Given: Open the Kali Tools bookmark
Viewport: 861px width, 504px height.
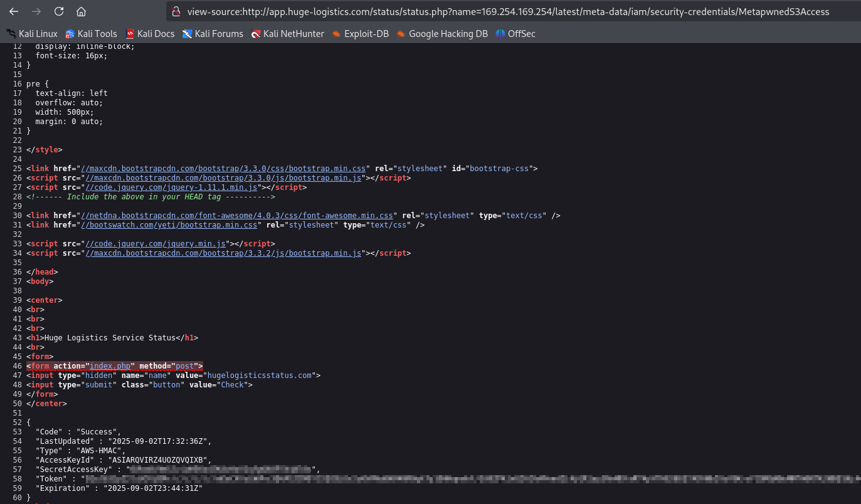Looking at the screenshot, I should click(x=91, y=34).
